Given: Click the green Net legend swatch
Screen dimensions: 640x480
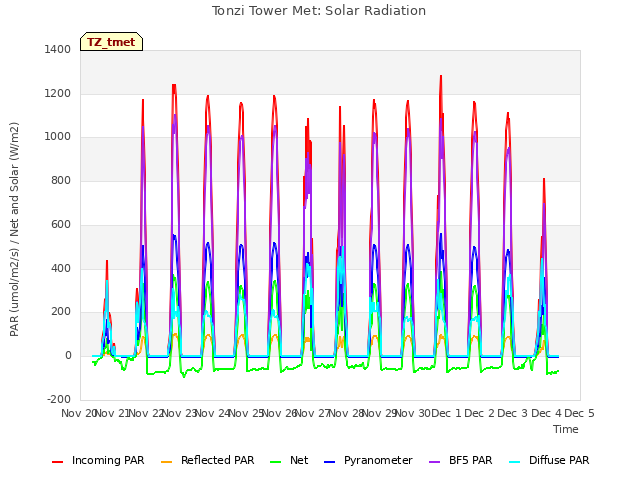Looking at the screenshot, I should (x=276, y=462).
